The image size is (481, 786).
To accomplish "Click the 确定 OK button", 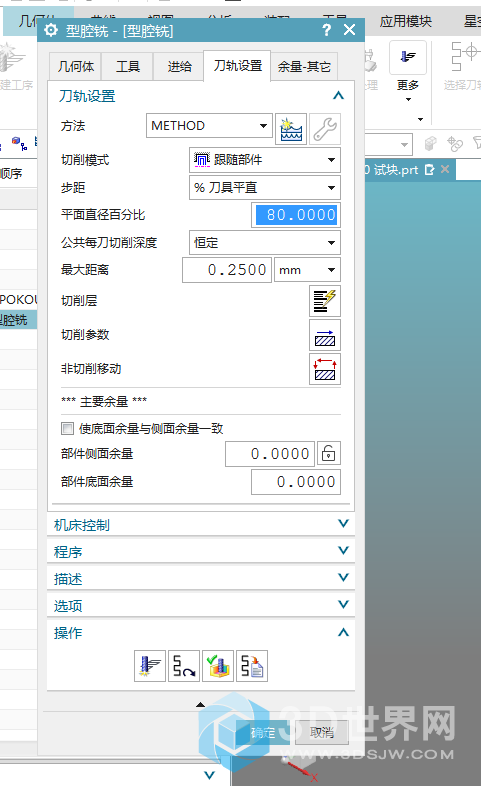I will point(263,733).
